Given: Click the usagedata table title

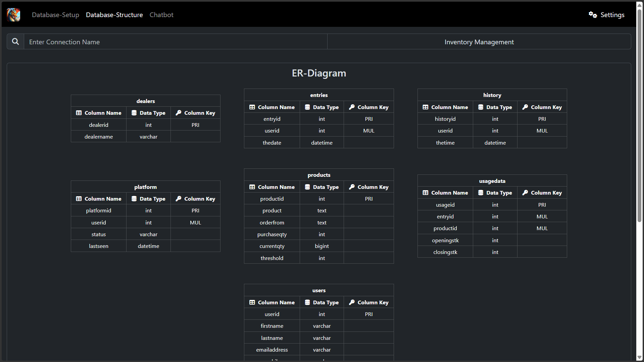Looking at the screenshot, I should (x=492, y=181).
